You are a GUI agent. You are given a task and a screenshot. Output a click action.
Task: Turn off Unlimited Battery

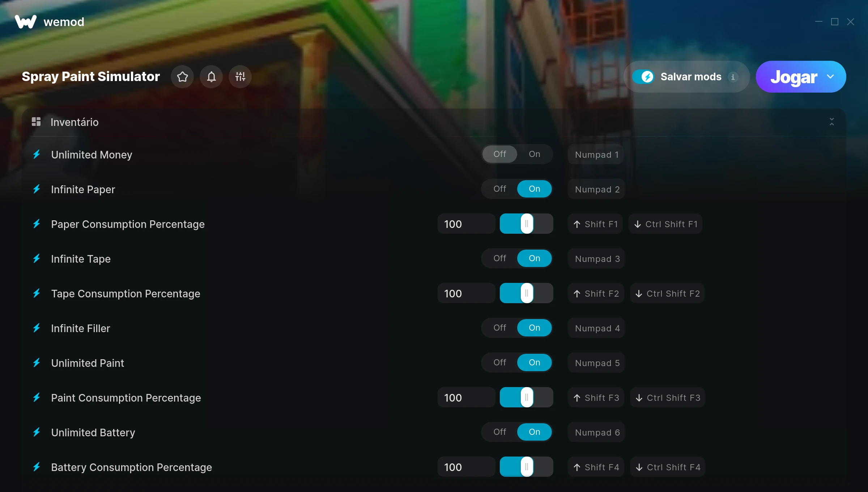[499, 432]
